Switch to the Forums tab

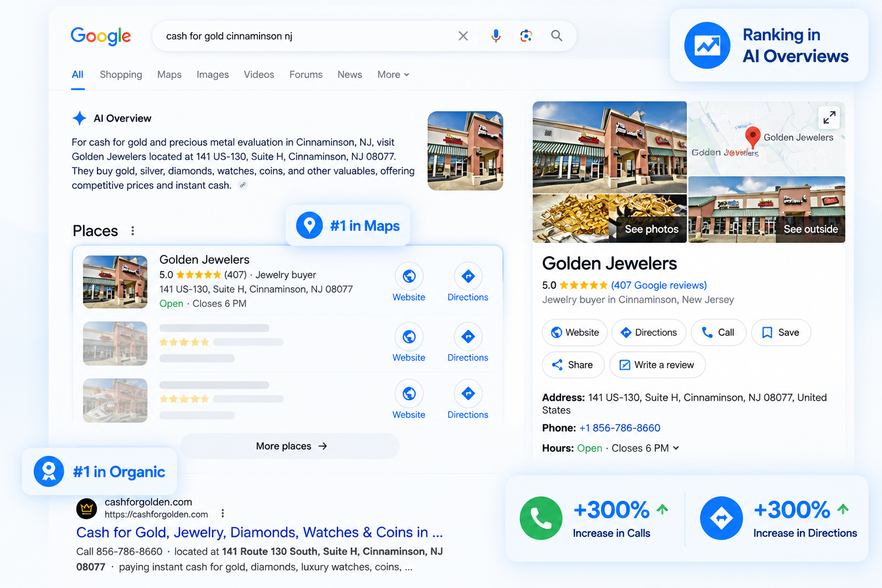pyautogui.click(x=306, y=75)
